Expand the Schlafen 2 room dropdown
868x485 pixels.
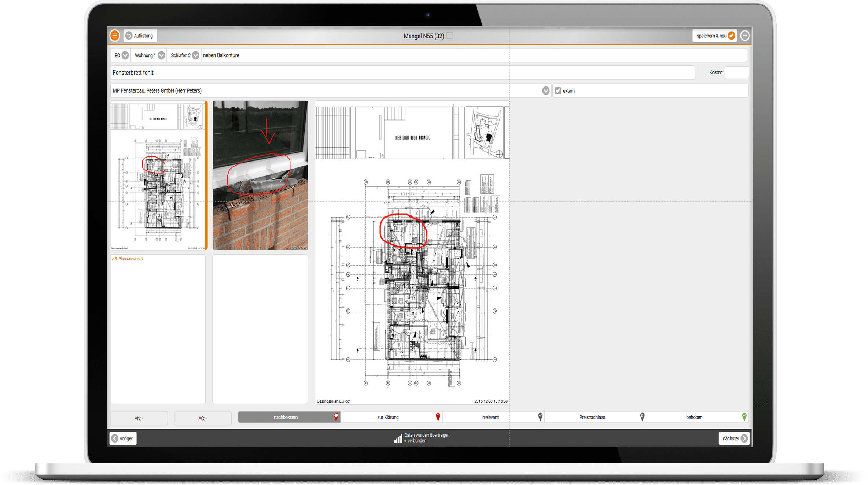196,55
